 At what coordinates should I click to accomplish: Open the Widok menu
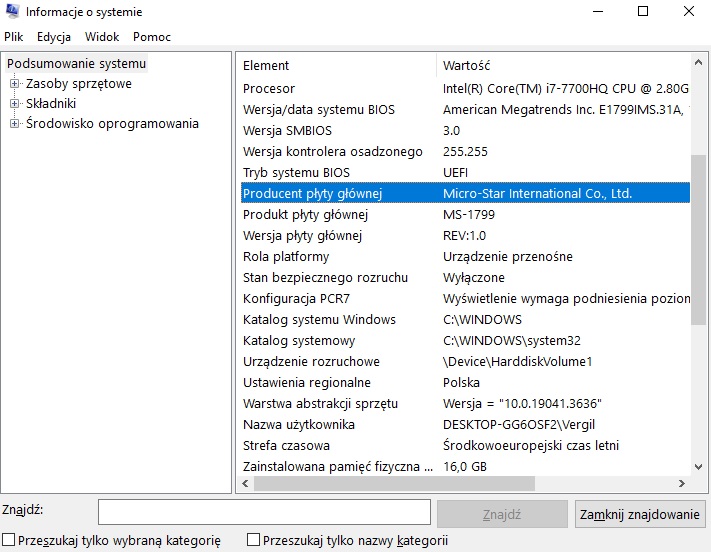pos(102,37)
